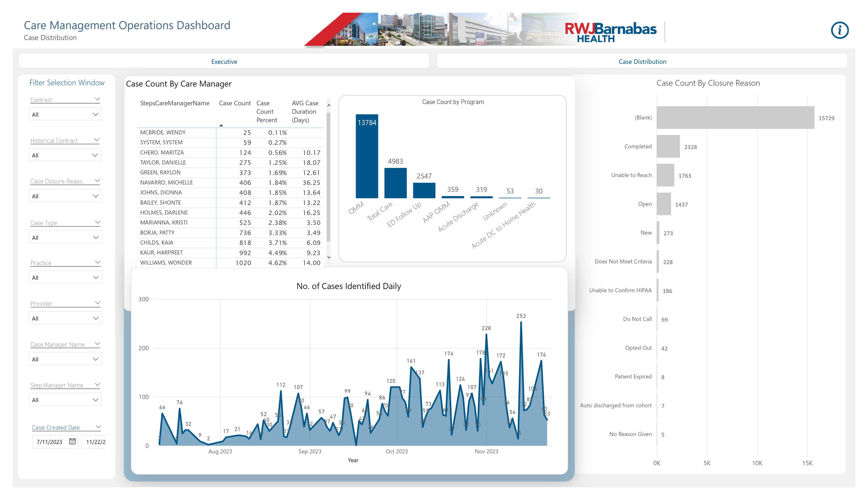
Task: Click the RWJBarnabas Health logo
Action: (610, 32)
